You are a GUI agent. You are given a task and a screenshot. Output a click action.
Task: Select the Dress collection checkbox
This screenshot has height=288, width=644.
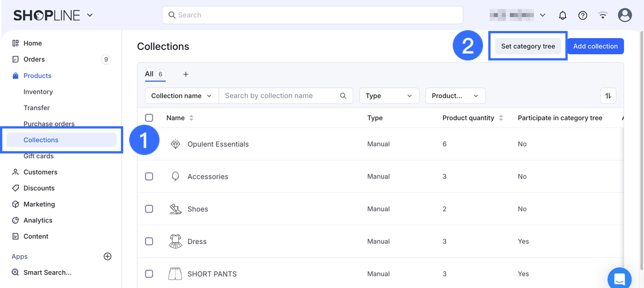click(149, 242)
